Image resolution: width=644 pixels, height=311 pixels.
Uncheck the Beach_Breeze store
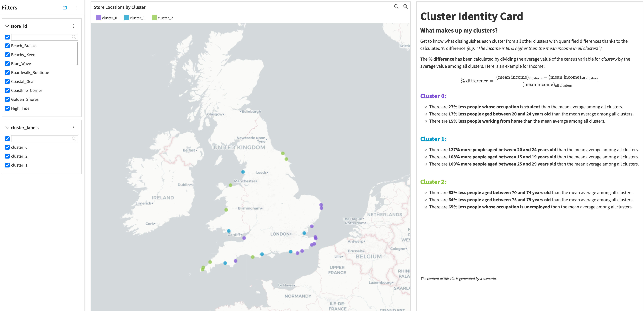point(8,46)
